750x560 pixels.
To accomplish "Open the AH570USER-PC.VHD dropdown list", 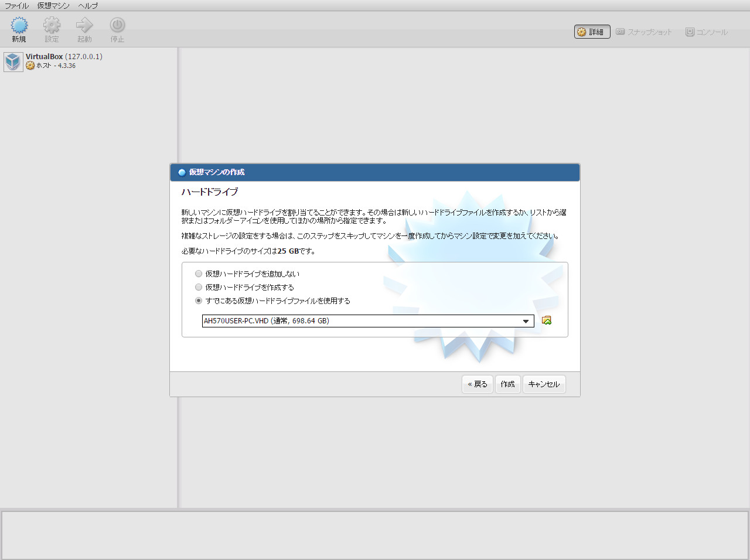I will (526, 321).
